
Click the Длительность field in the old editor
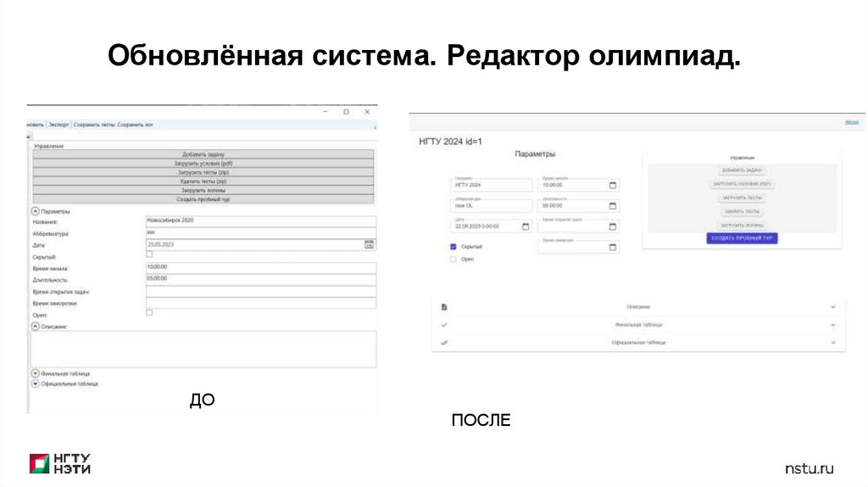pyautogui.click(x=261, y=279)
